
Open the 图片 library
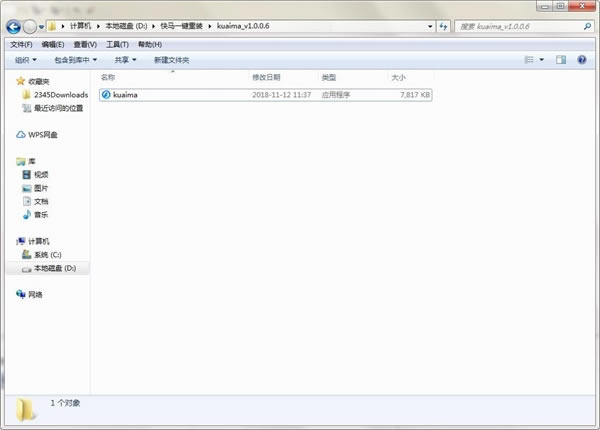(41, 188)
